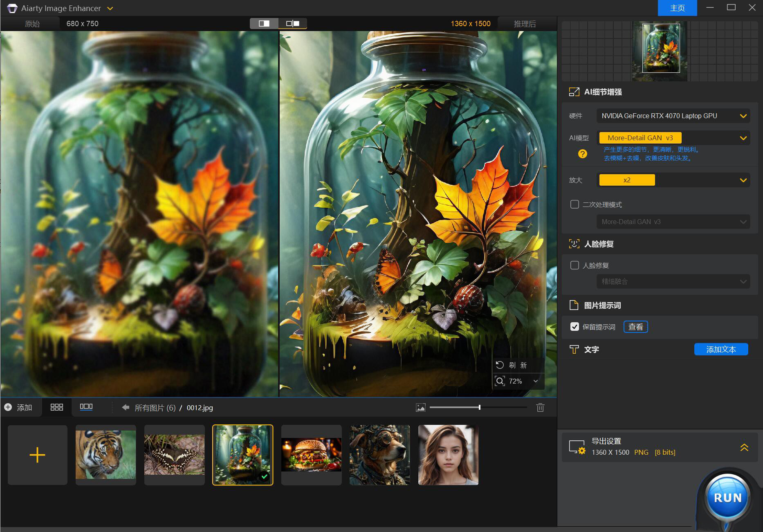Click the 推理后 after-inference label tab
The image size is (763, 532).
coord(525,24)
